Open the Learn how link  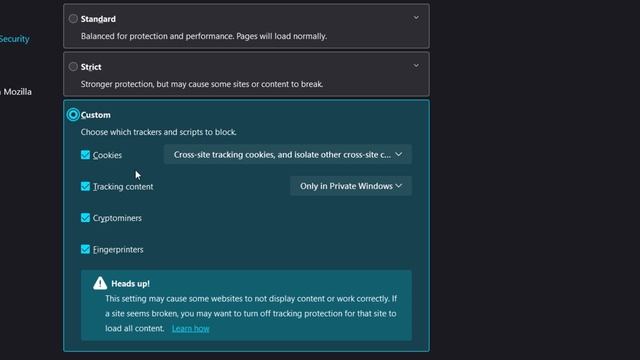(x=191, y=329)
